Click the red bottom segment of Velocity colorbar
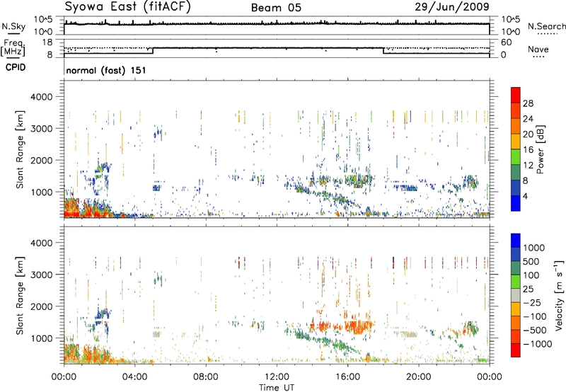The width and height of the screenshot is (566, 392). pyautogui.click(x=516, y=350)
